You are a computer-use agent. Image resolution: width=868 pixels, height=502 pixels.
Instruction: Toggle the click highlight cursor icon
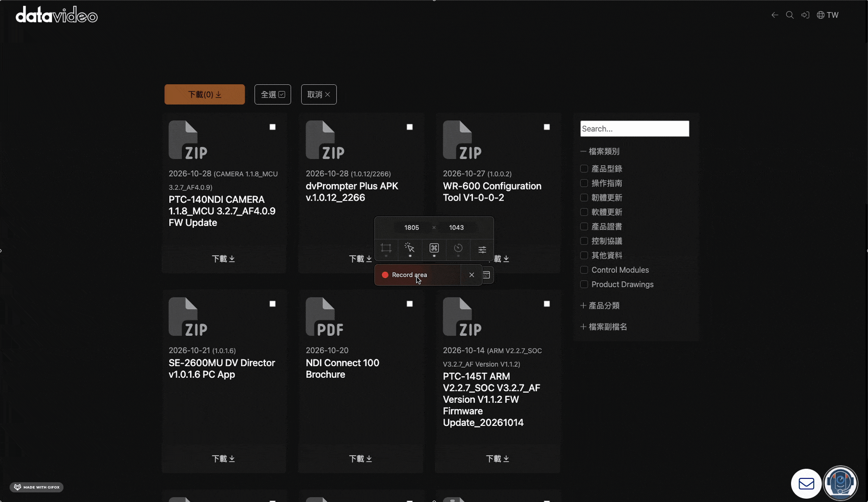(410, 248)
